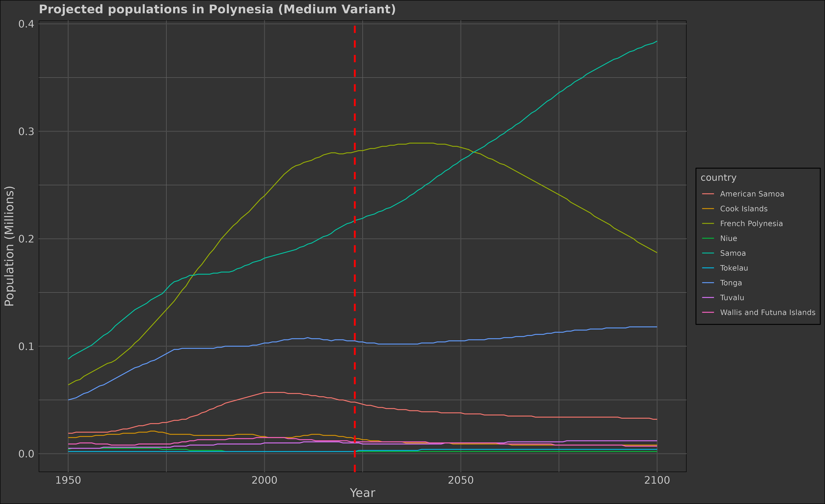Image resolution: width=825 pixels, height=504 pixels.
Task: Click the Tuvalu legend color line
Action: [708, 298]
